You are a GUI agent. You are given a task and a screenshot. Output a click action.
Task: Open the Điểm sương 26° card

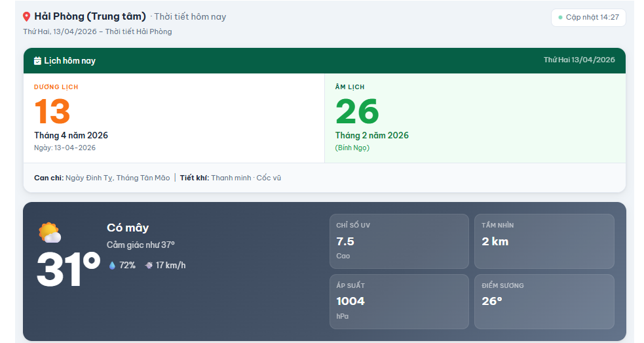click(x=544, y=302)
